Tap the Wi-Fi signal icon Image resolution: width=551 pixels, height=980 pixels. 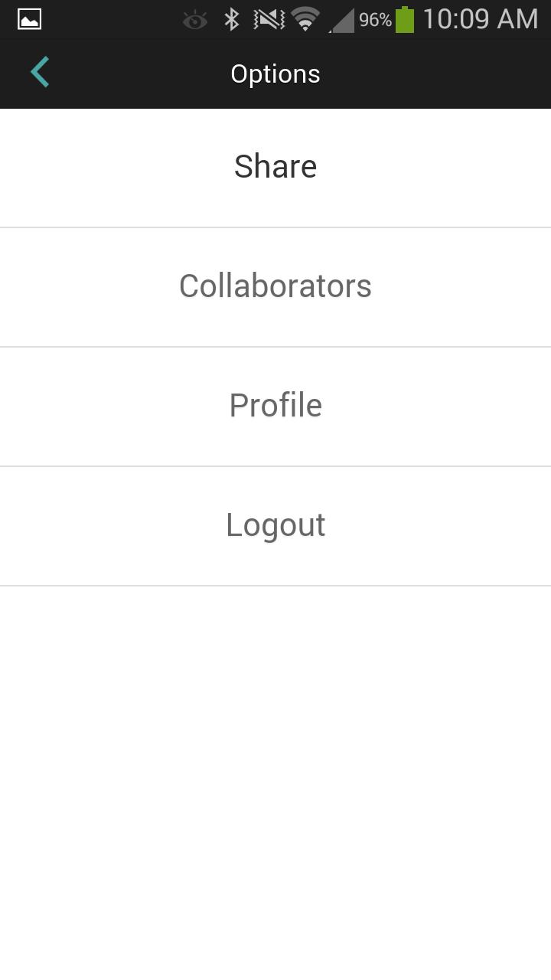point(305,19)
